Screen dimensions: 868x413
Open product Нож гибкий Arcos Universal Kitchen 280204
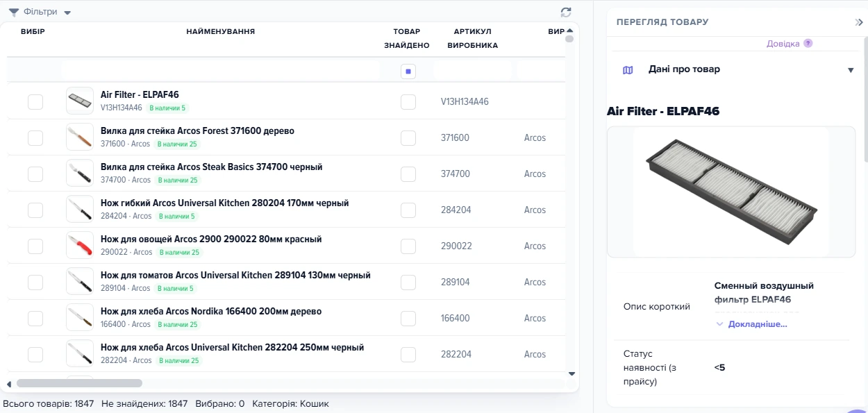tap(224, 203)
